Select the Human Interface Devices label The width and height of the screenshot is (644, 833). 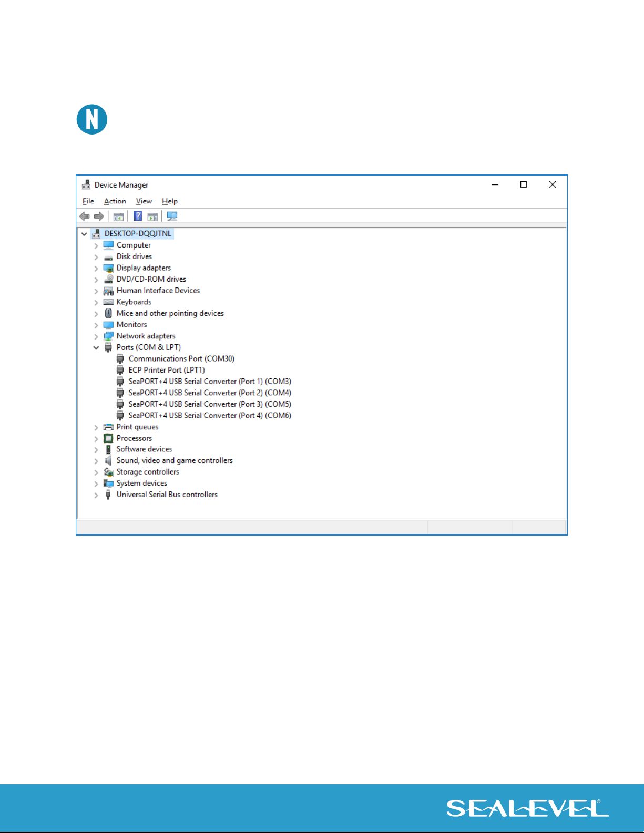click(158, 291)
